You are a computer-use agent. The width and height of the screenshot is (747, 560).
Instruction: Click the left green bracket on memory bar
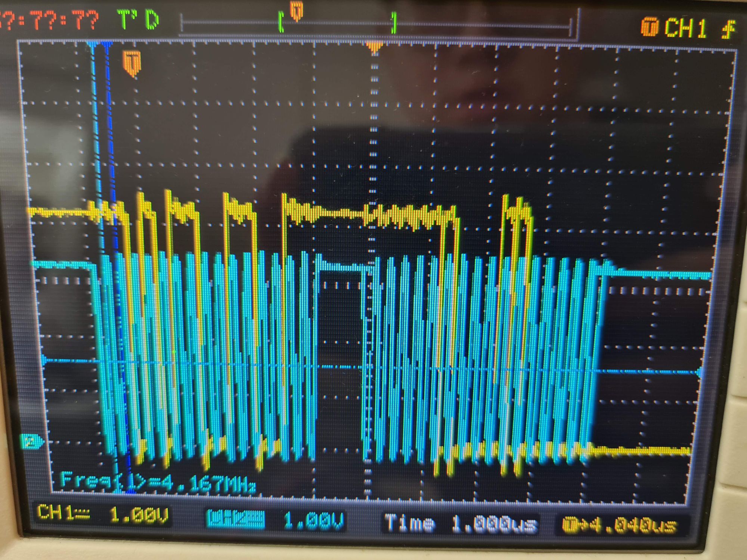coord(281,22)
